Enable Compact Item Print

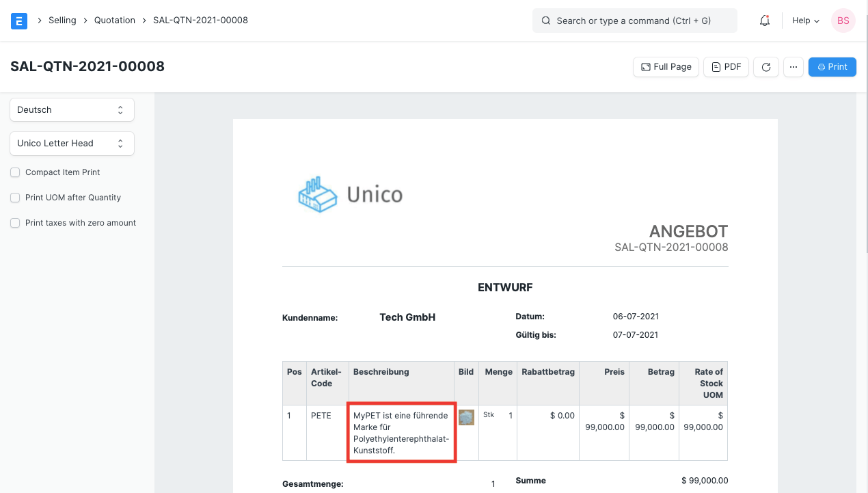[x=15, y=172]
